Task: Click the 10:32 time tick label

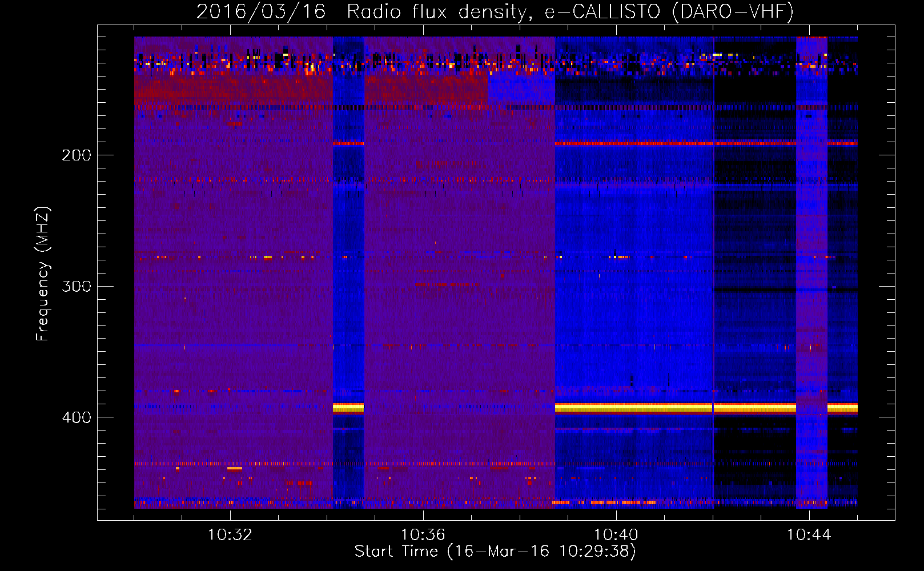Action: point(230,535)
